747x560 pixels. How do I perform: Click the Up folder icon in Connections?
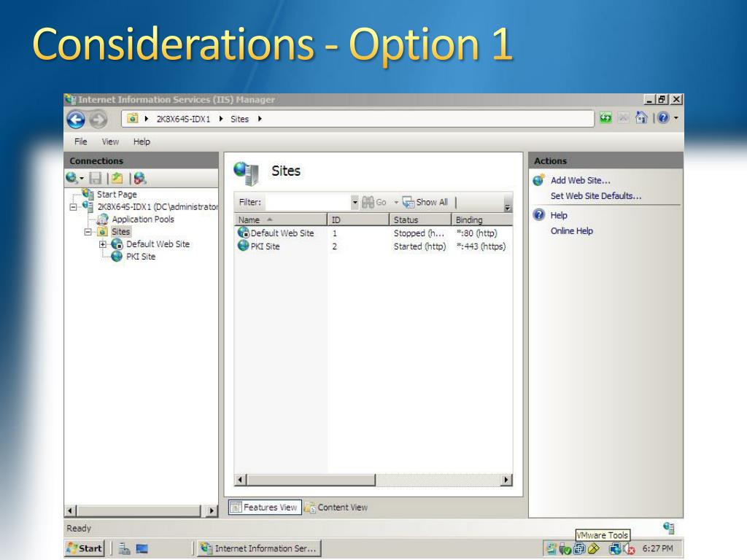(117, 178)
